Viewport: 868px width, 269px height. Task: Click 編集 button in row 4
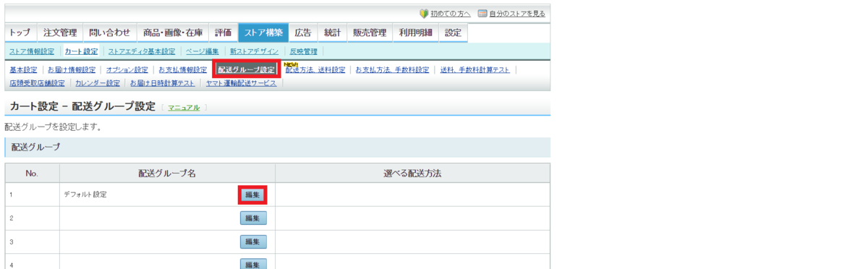[253, 265]
